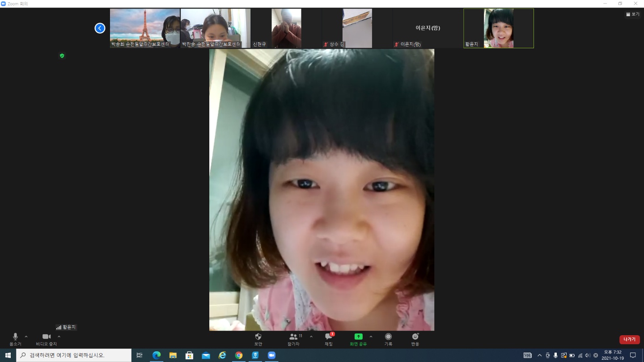Open battery status in system tray
Viewport: 644px width, 362px height.
[572, 355]
